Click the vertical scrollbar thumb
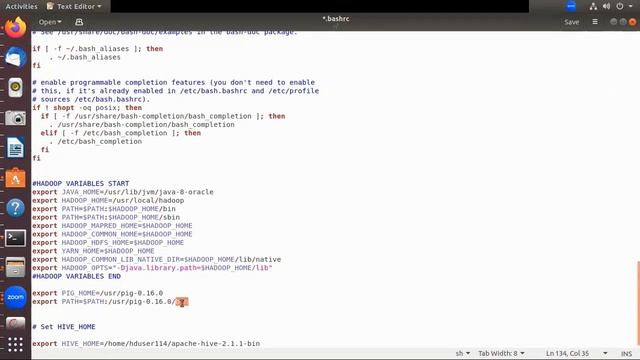The height and width of the screenshot is (360, 640). pos(638,302)
